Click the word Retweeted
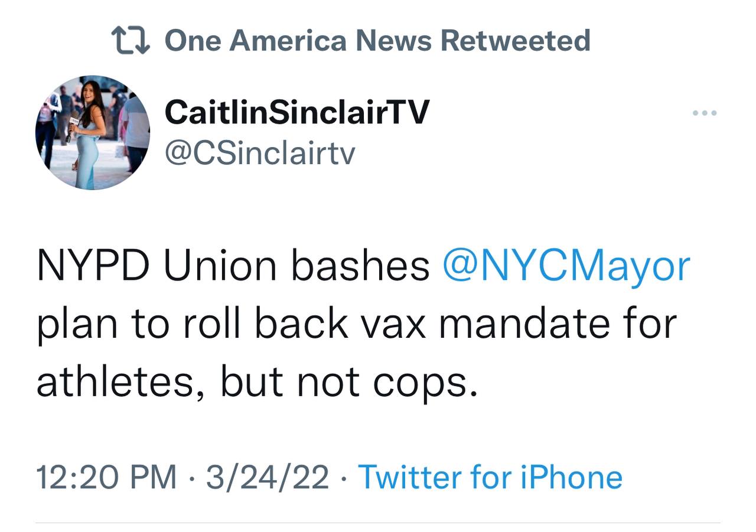Viewport: 756px width, 532px height. [x=515, y=41]
